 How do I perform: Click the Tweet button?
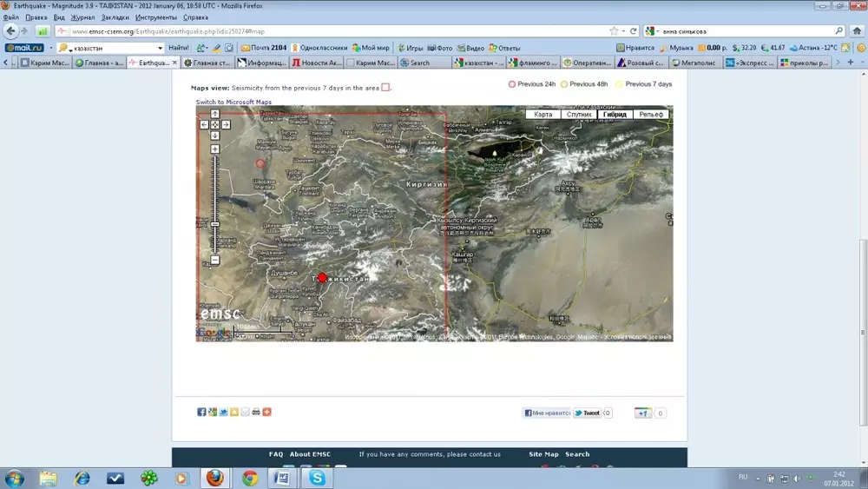[587, 413]
